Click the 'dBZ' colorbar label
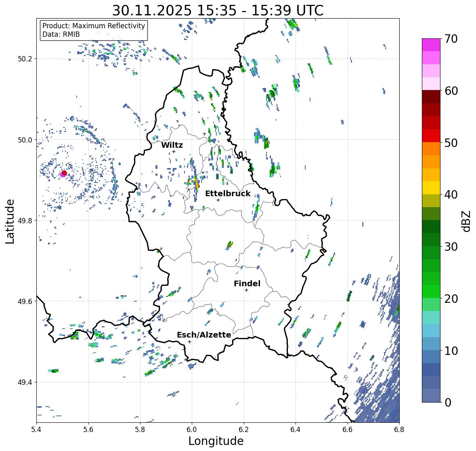This screenshot has width=476, height=451. 467,221
